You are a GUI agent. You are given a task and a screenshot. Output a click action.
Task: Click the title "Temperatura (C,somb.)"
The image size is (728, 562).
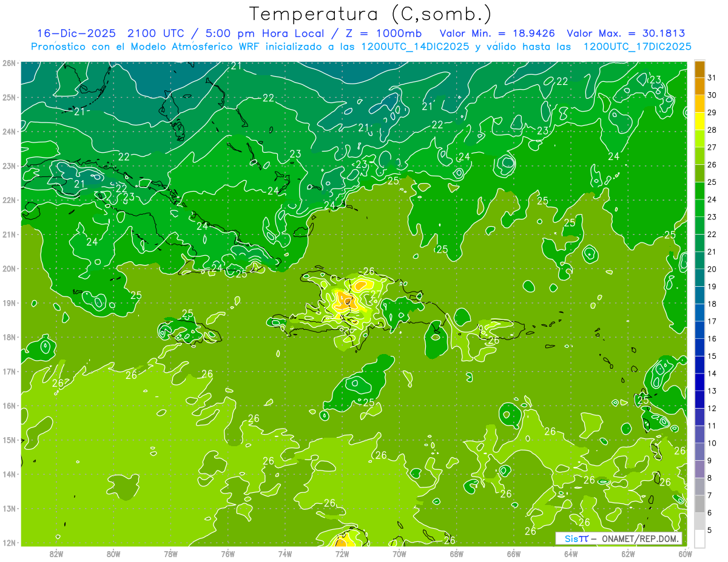[371, 14]
